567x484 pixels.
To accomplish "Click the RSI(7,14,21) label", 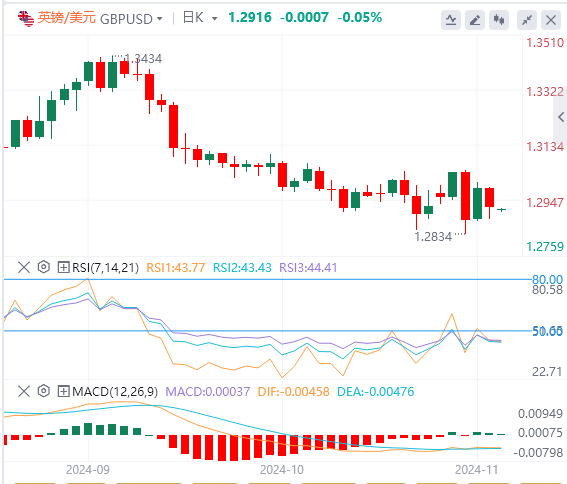I will click(x=106, y=268).
